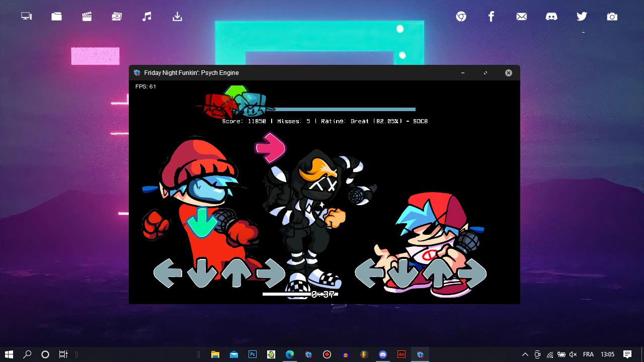Click the green down-arrow note on Red's strumline

click(x=201, y=223)
